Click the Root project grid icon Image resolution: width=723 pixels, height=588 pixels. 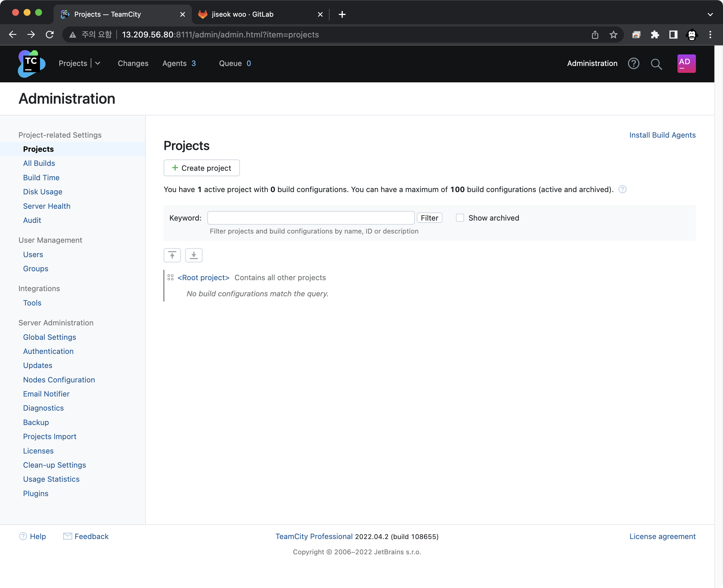click(x=171, y=277)
